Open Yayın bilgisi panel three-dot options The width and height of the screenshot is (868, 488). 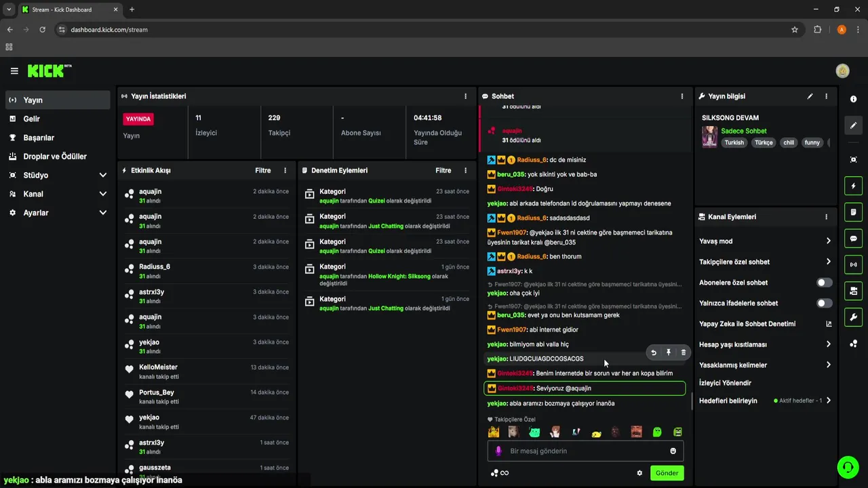(826, 96)
